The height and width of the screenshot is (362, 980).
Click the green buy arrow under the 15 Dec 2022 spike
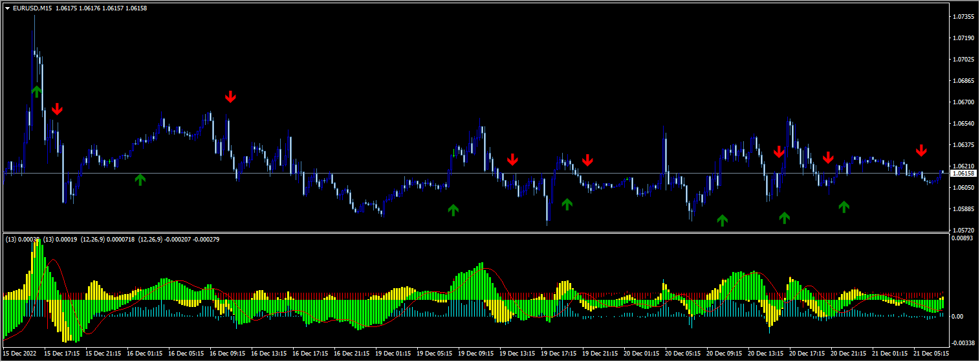click(x=36, y=91)
